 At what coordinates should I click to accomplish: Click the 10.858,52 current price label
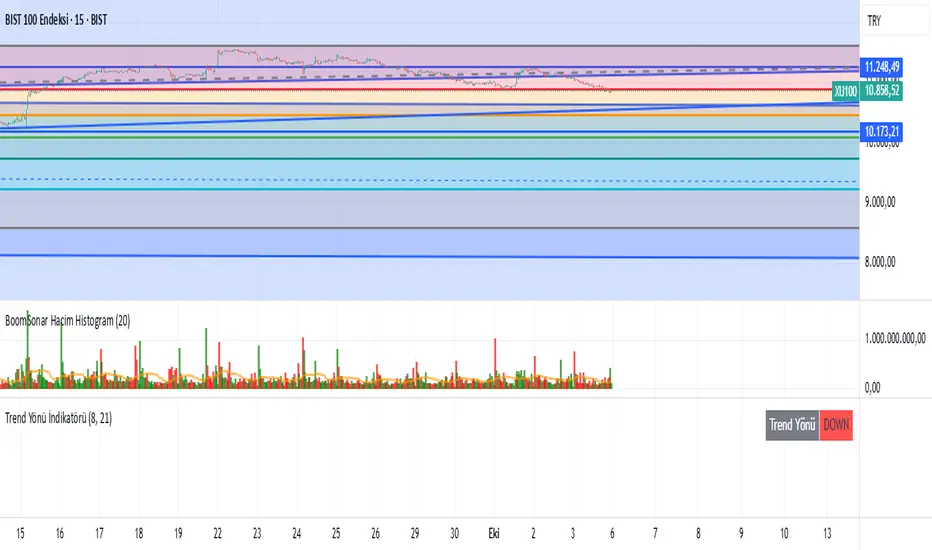click(x=881, y=91)
